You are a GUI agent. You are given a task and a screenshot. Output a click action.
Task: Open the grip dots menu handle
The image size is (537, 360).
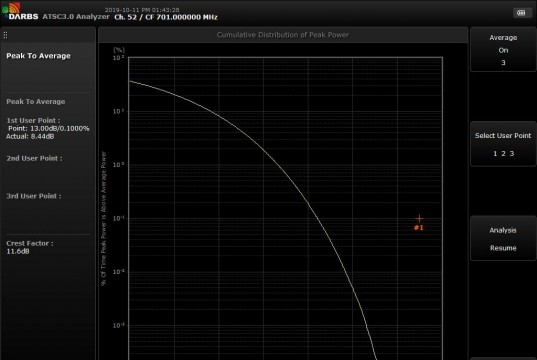[x=5, y=35]
